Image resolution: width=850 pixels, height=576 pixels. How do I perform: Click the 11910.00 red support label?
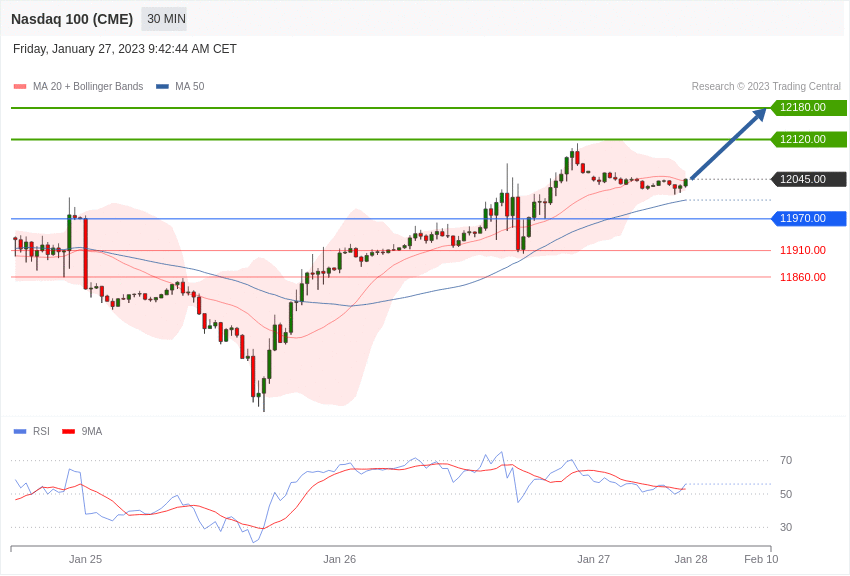coord(802,251)
